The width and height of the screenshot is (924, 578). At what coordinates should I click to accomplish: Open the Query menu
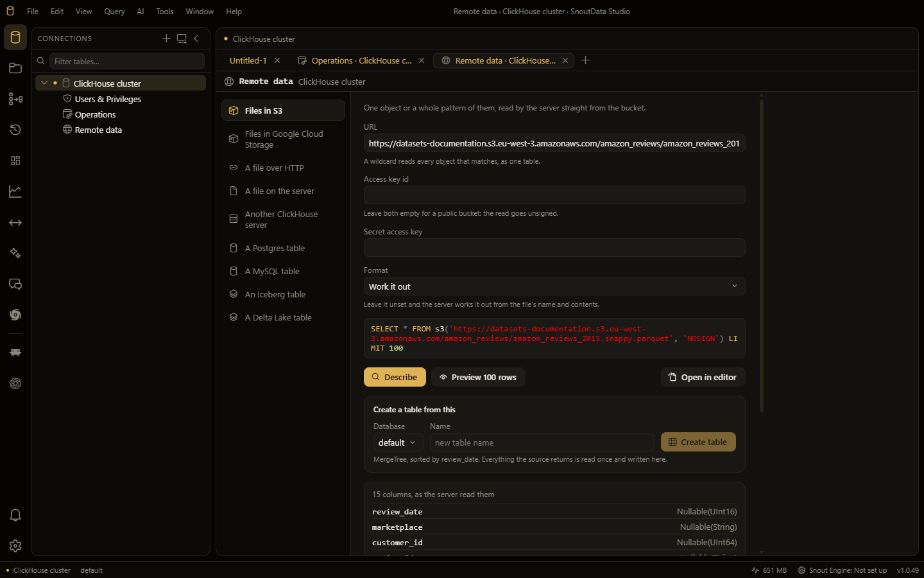click(114, 12)
